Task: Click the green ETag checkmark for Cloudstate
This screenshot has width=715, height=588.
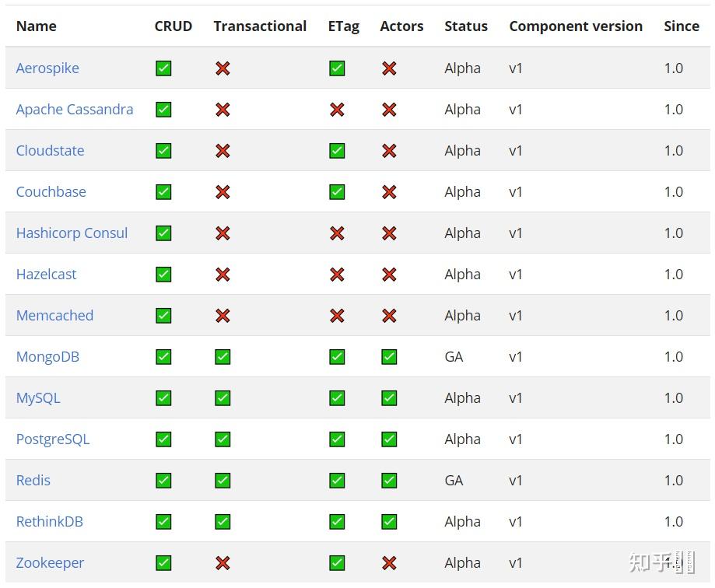Action: (337, 151)
